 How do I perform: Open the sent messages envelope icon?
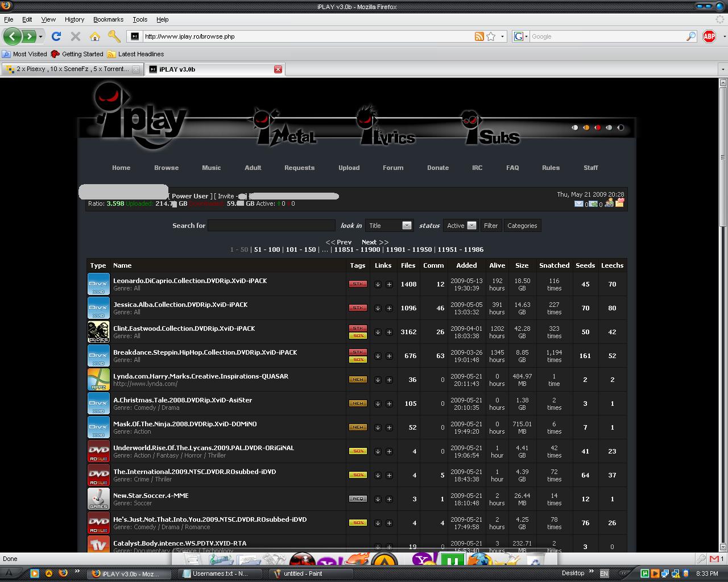593,203
